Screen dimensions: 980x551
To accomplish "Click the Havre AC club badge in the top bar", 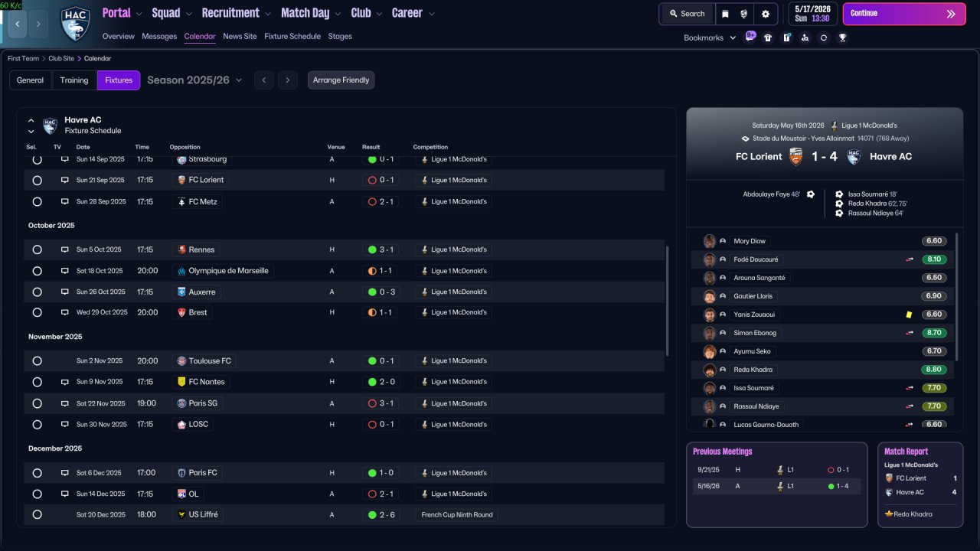I will tap(75, 24).
